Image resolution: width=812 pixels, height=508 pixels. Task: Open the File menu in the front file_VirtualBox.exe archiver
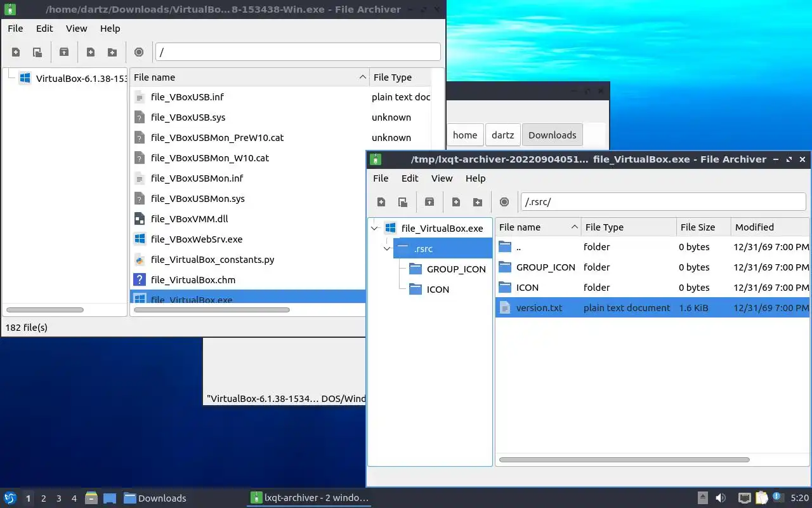[x=381, y=178]
